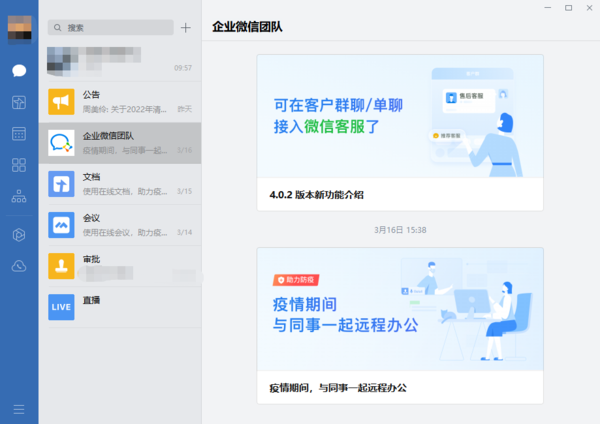Open the Contacts icon in the sidebar

tap(19, 102)
